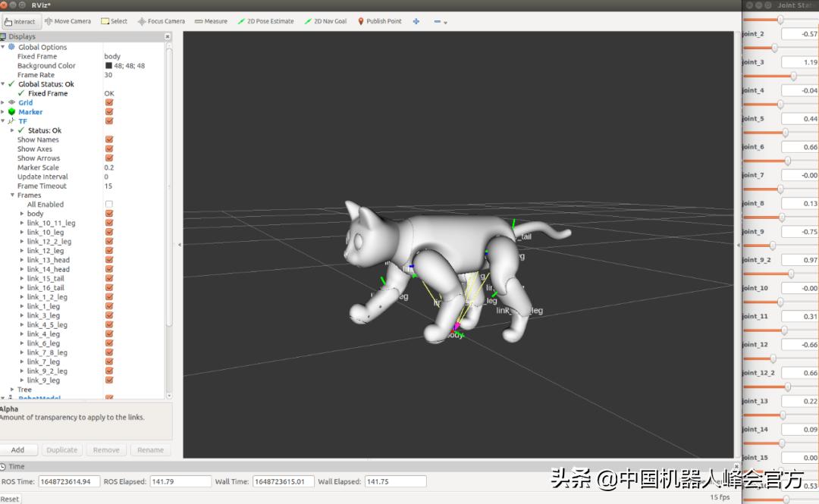Click the Focus Camera tool

(161, 21)
